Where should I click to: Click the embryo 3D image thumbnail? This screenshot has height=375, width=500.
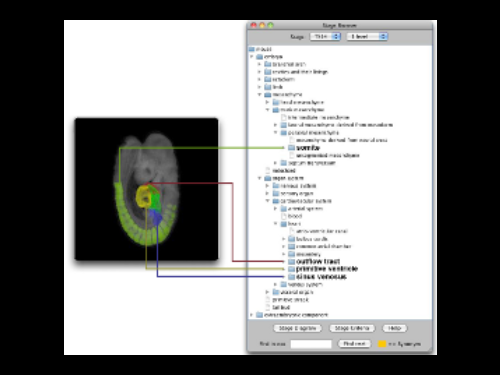click(146, 189)
